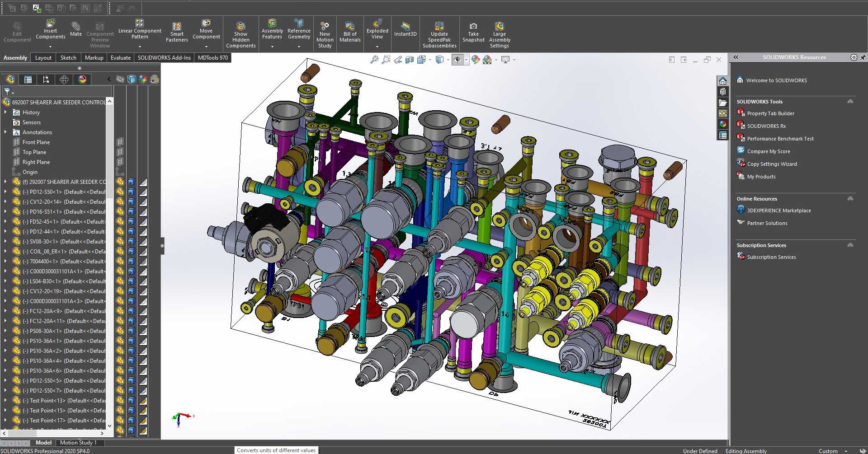Image resolution: width=868 pixels, height=454 pixels.
Task: Collapse the SOLIDWORKS Tools section
Action: point(850,102)
